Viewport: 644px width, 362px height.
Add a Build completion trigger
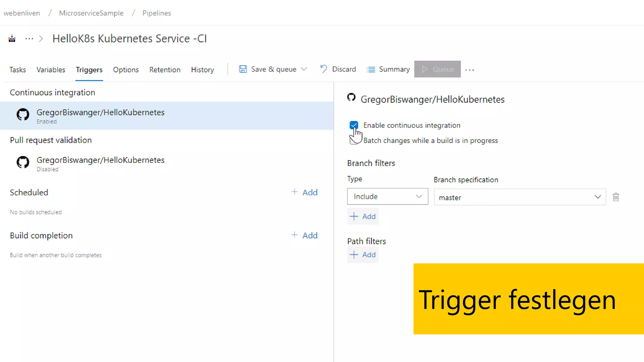point(304,235)
